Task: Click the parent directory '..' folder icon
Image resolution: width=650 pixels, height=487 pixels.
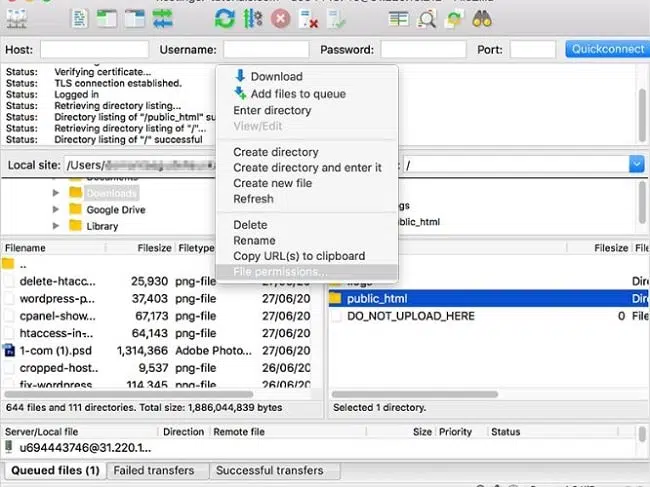Action: [x=8, y=264]
